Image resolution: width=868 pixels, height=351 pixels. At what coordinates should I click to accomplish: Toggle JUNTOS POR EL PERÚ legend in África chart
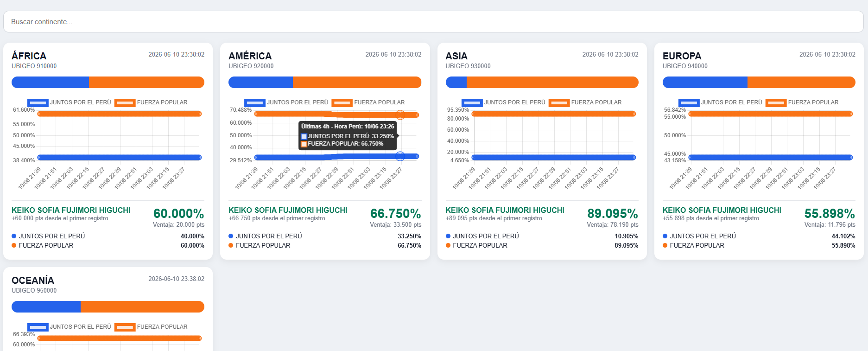(69, 102)
